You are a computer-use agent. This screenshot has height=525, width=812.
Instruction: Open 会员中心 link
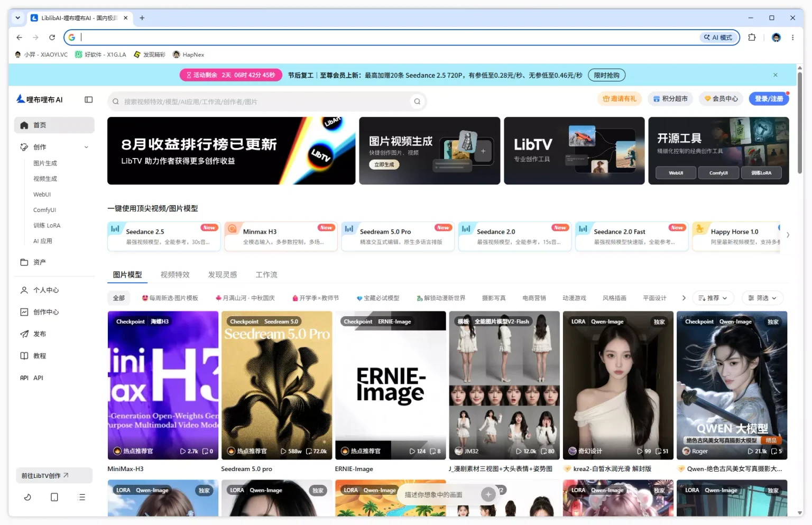click(721, 99)
